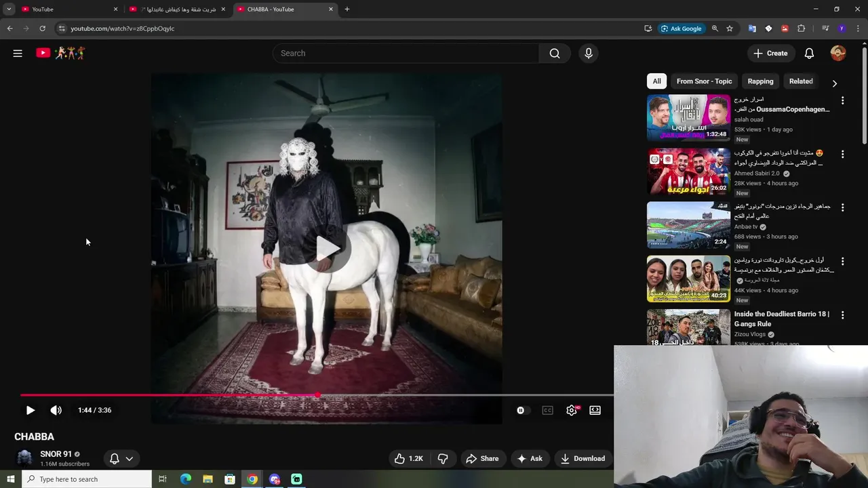Start voice search with the microphone
Screen dimensions: 868x488
click(x=589, y=54)
